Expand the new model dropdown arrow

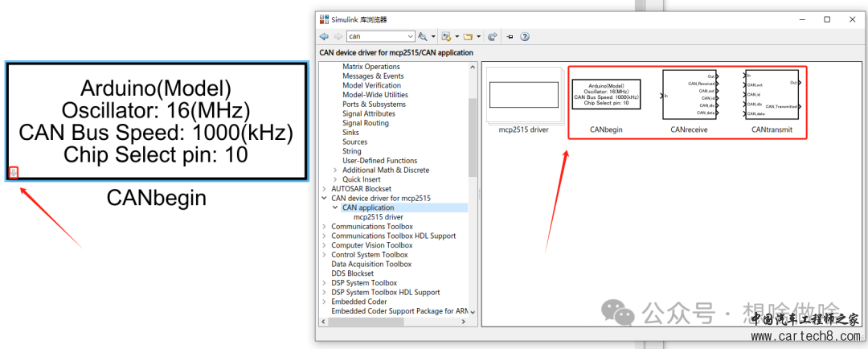coord(457,36)
